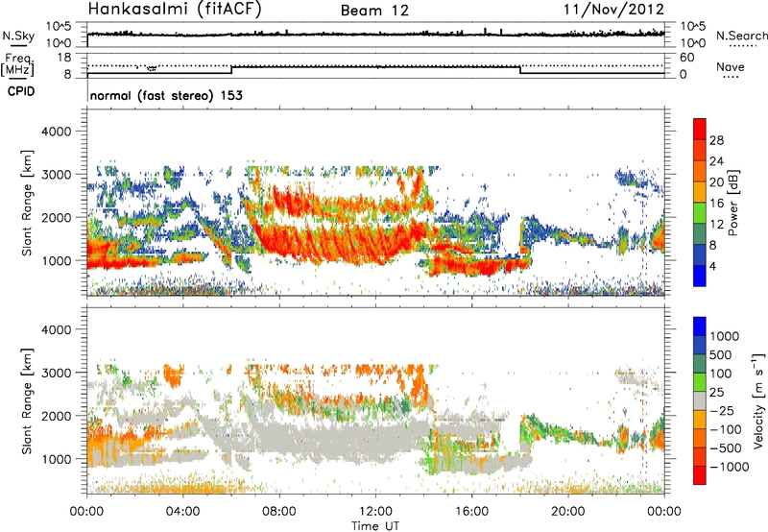Image resolution: width=768 pixels, height=532 pixels.
Task: Click the Beam 12 label
Action: (374, 11)
